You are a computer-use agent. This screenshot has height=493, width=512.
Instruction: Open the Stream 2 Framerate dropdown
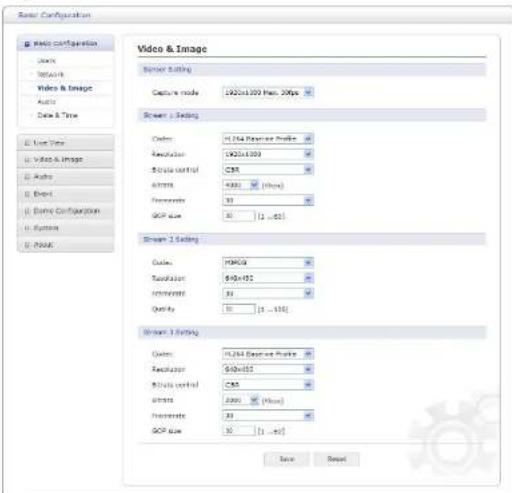pos(268,293)
